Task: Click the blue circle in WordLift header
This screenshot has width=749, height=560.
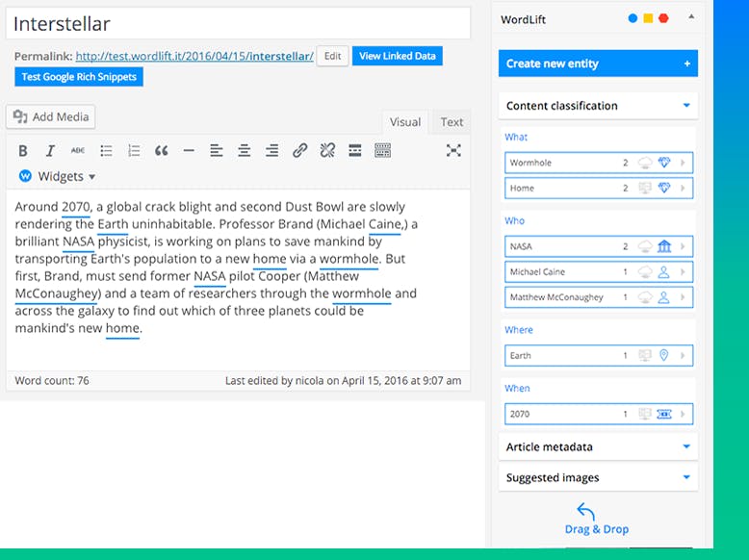Action: 633,18
